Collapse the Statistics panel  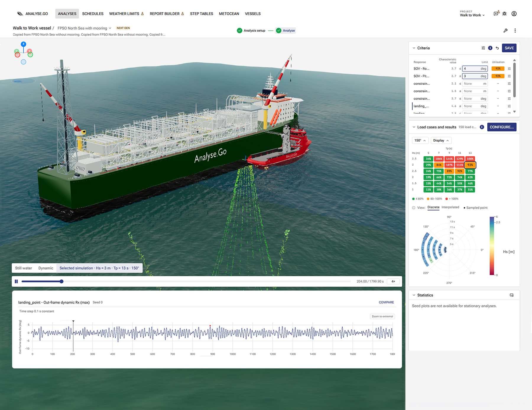pos(414,295)
